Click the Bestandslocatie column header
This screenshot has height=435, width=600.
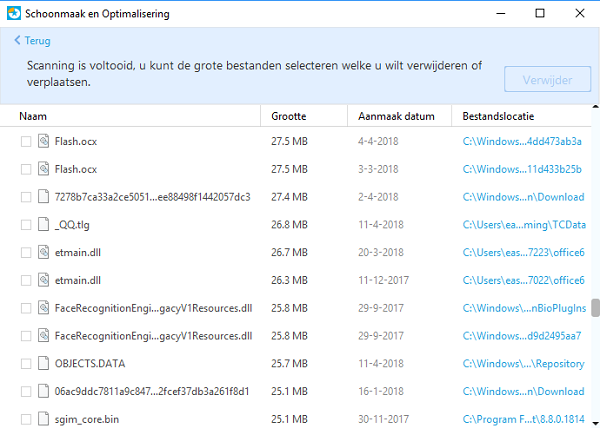click(x=498, y=117)
